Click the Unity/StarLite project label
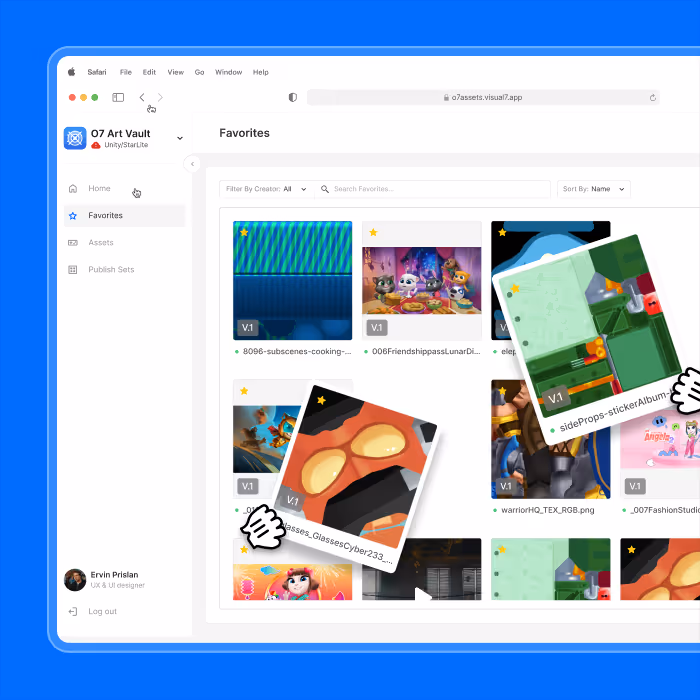 pyautogui.click(x=126, y=145)
